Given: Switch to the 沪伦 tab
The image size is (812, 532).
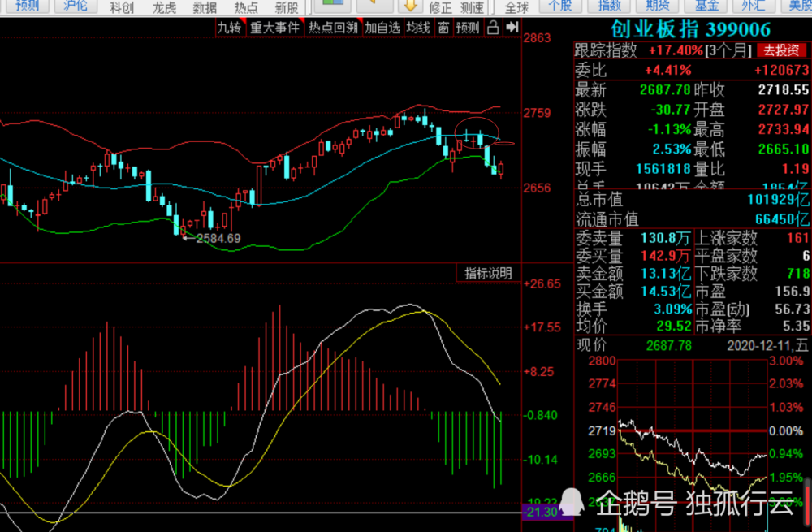Looking at the screenshot, I should click(x=76, y=6).
